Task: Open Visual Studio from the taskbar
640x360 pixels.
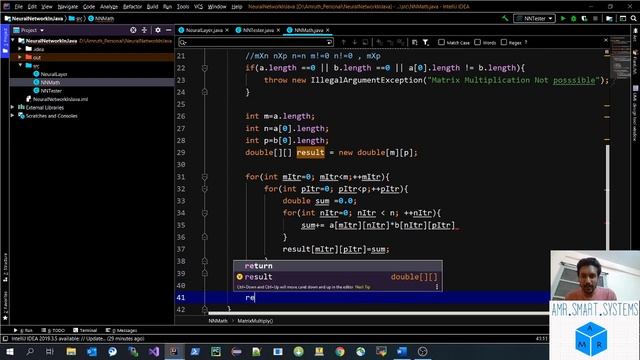Action: [153, 351]
